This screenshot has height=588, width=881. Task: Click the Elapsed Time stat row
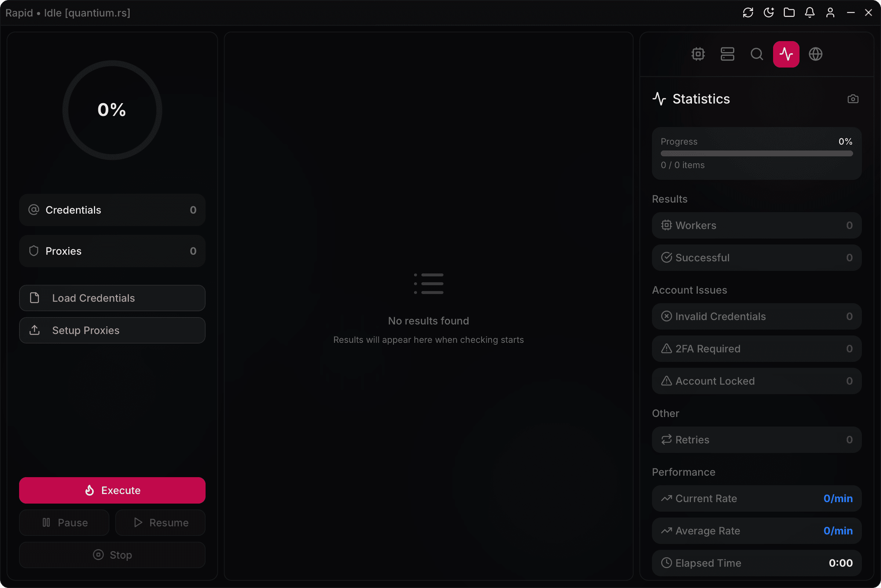coord(757,563)
